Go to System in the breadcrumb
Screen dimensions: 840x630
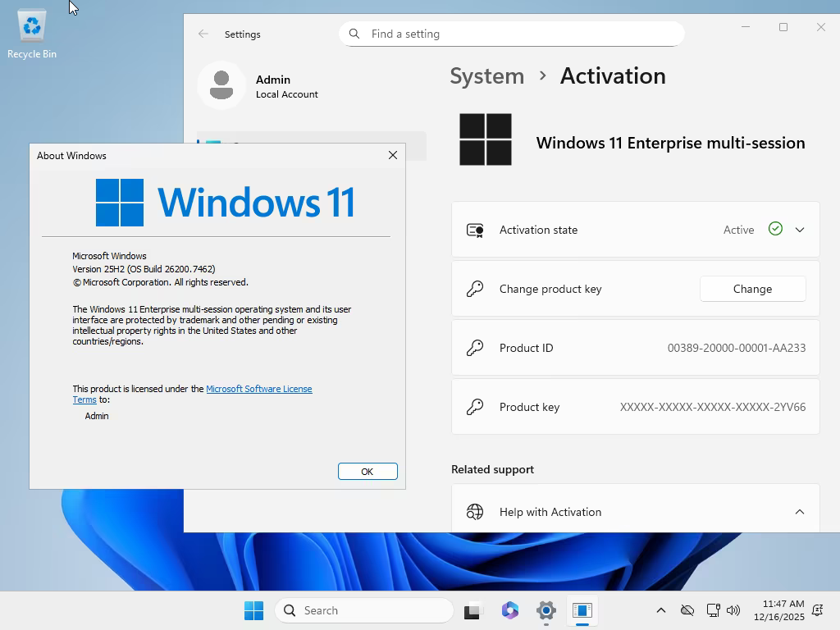487,76
